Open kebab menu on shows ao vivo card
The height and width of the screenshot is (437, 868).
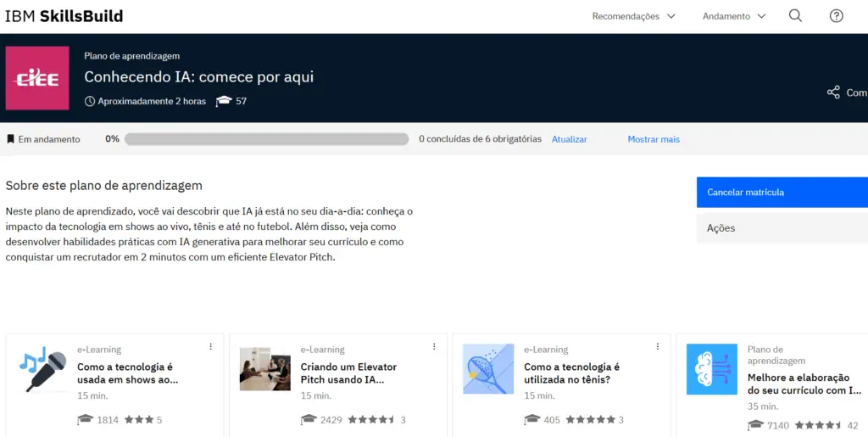[x=210, y=347]
